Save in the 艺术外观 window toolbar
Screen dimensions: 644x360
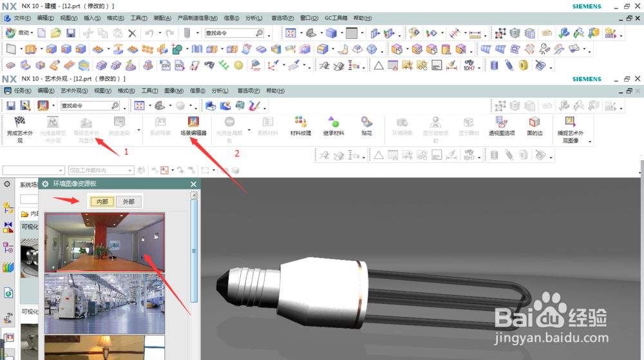pos(11,106)
